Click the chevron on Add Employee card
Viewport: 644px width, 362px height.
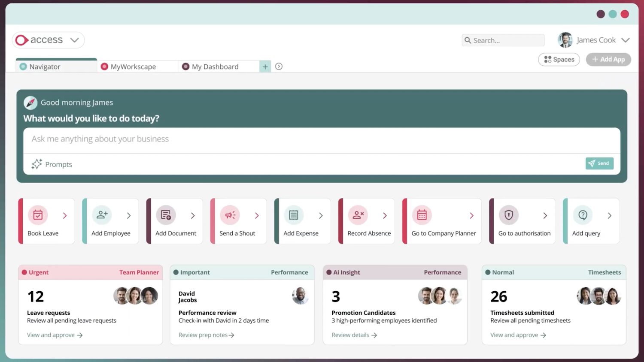[x=129, y=216]
